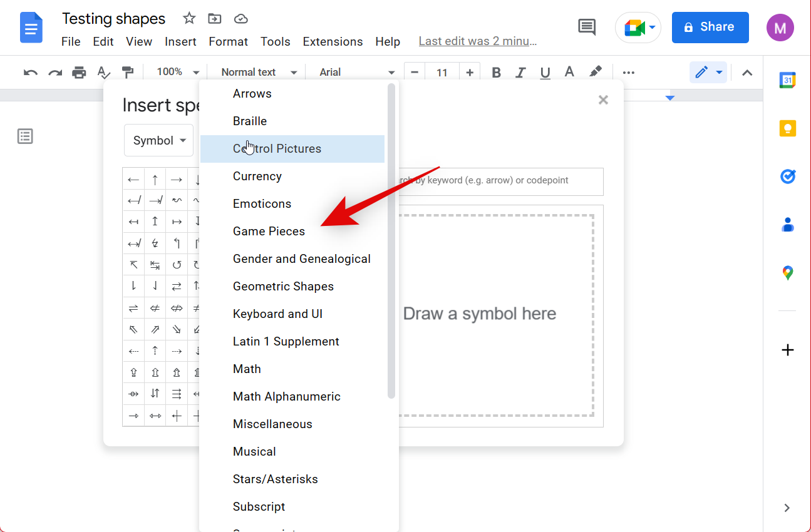Open the Normal text style dropdown
This screenshot has width=811, height=532.
258,73
